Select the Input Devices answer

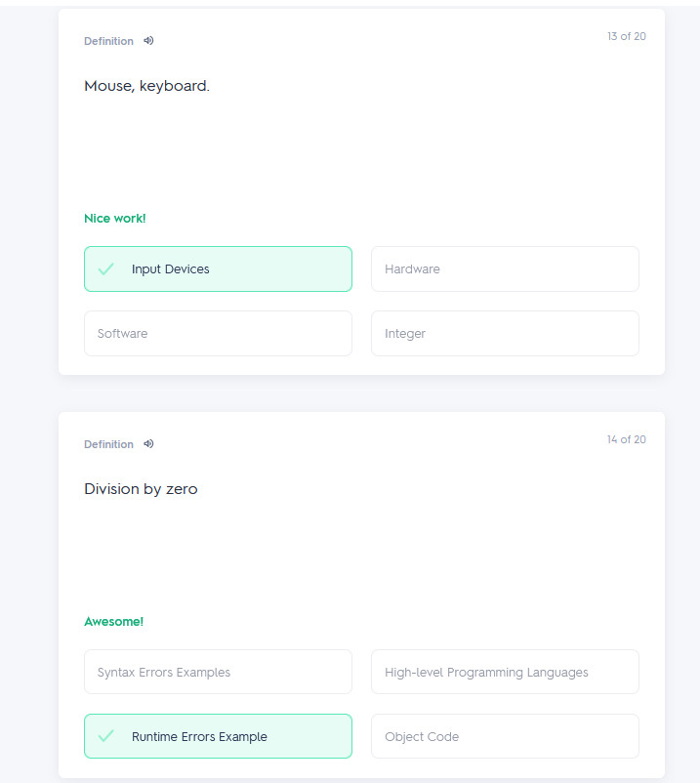(x=218, y=269)
